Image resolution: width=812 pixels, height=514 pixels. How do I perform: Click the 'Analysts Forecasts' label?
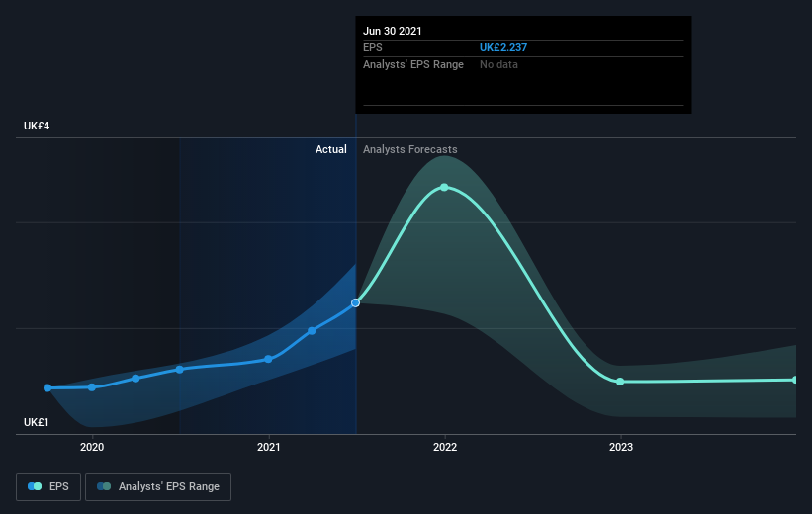click(410, 149)
